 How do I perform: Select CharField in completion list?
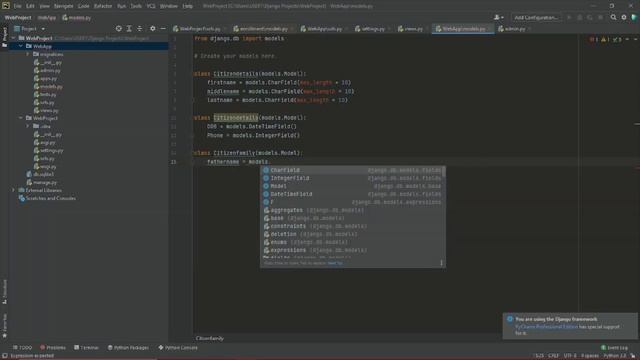click(352, 170)
